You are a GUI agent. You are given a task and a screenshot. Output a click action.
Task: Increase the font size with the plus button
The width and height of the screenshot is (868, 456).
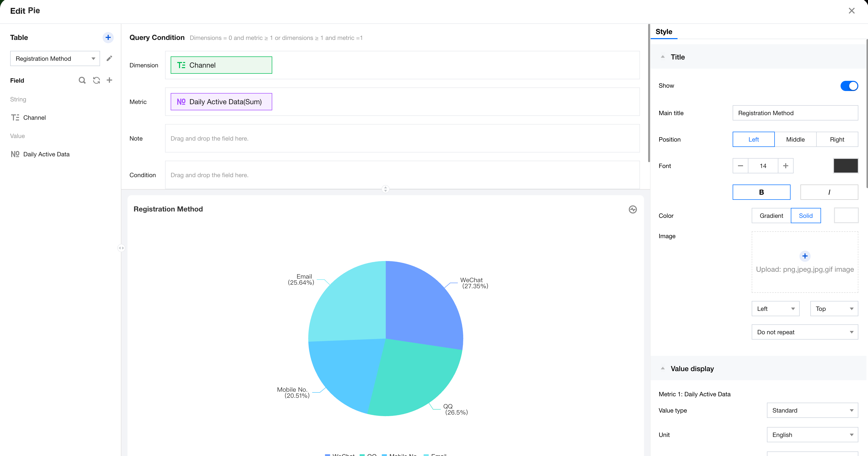coord(785,166)
